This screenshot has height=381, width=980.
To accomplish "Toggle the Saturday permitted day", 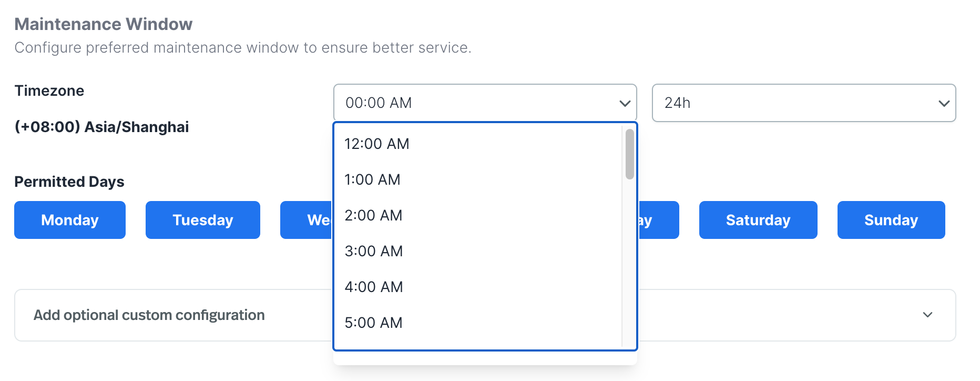I will click(758, 220).
